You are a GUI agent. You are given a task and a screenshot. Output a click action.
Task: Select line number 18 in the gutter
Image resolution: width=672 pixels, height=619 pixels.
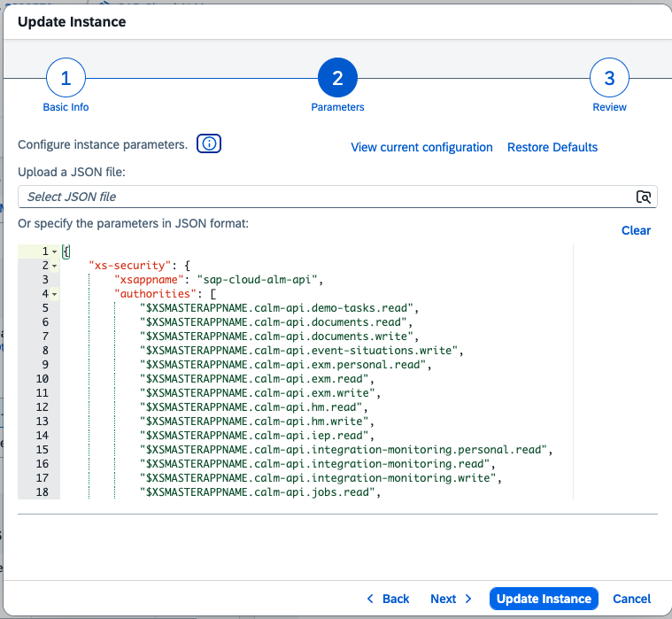click(x=42, y=491)
